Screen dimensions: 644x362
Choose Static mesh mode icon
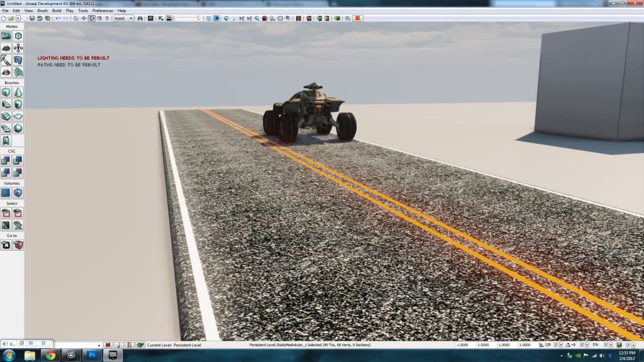click(x=18, y=60)
